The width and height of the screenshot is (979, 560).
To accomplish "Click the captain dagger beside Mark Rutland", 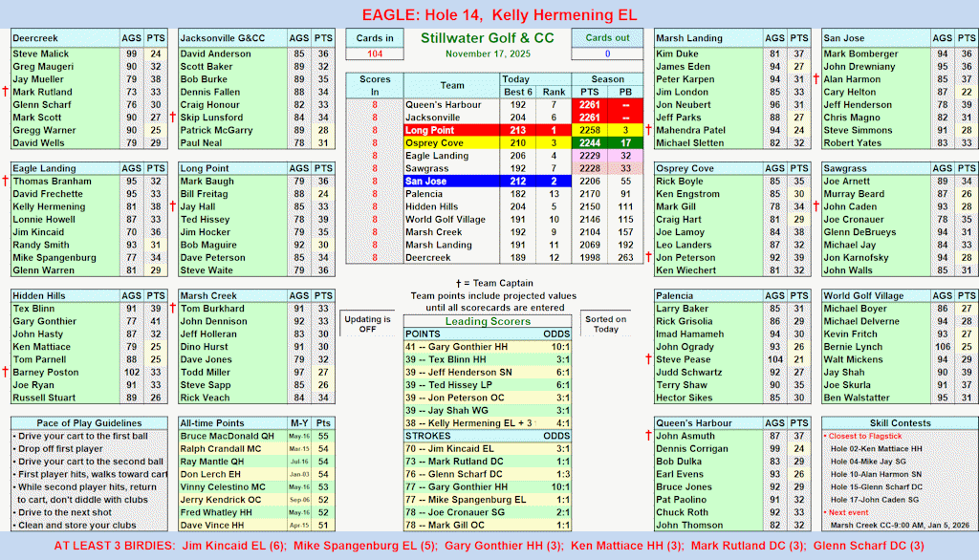I will click(5, 93).
